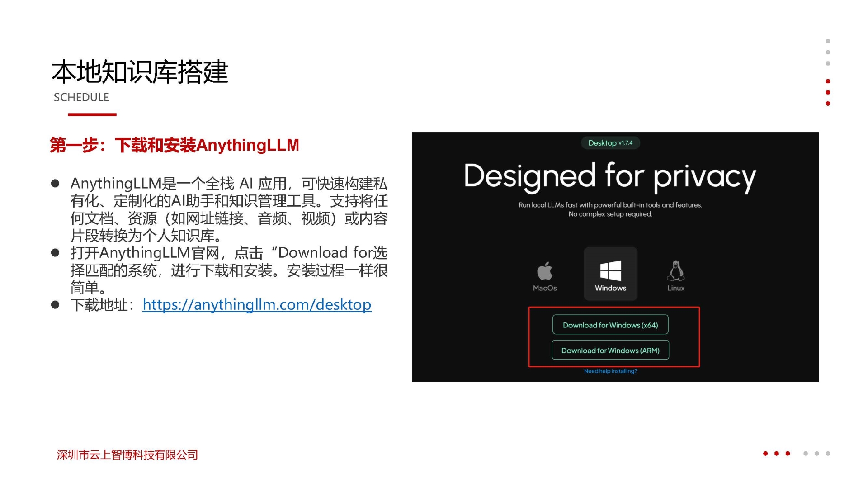Click Download for Windows (ARM) button

pyautogui.click(x=610, y=350)
